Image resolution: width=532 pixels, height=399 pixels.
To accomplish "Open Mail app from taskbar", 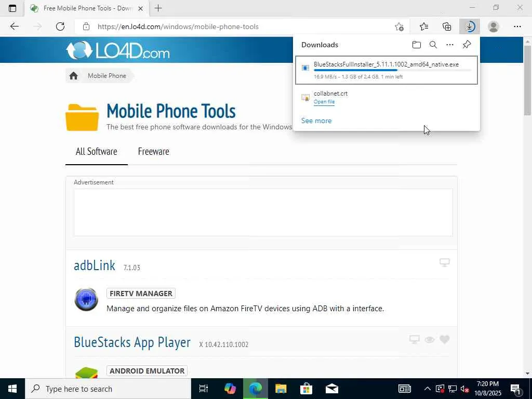I will 332,389.
